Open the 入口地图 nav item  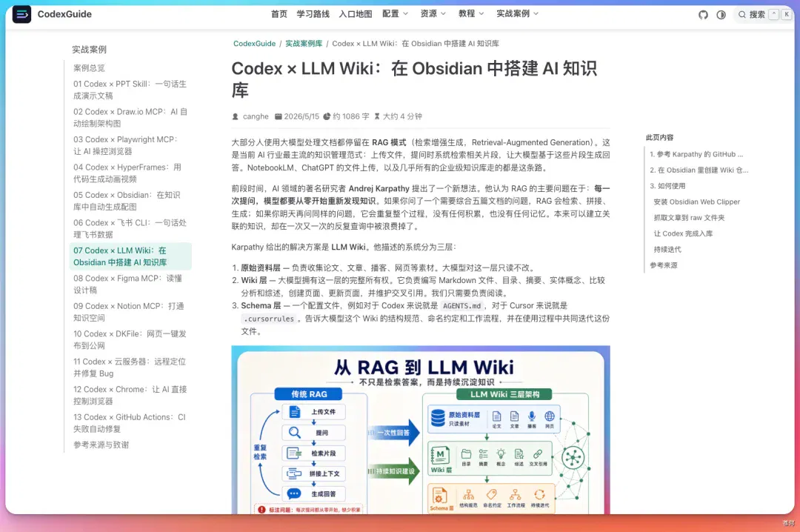click(x=356, y=14)
